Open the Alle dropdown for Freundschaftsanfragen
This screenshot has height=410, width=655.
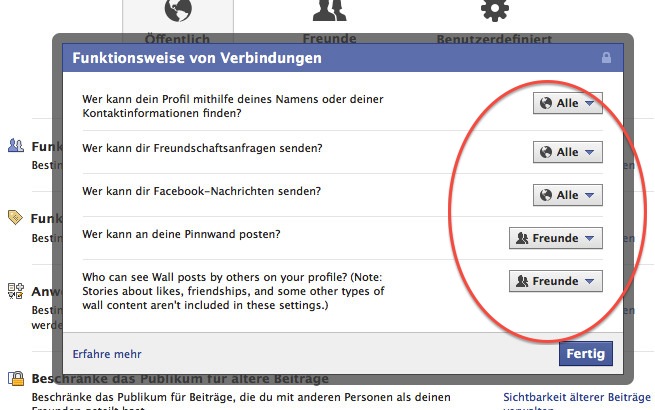[x=568, y=152]
